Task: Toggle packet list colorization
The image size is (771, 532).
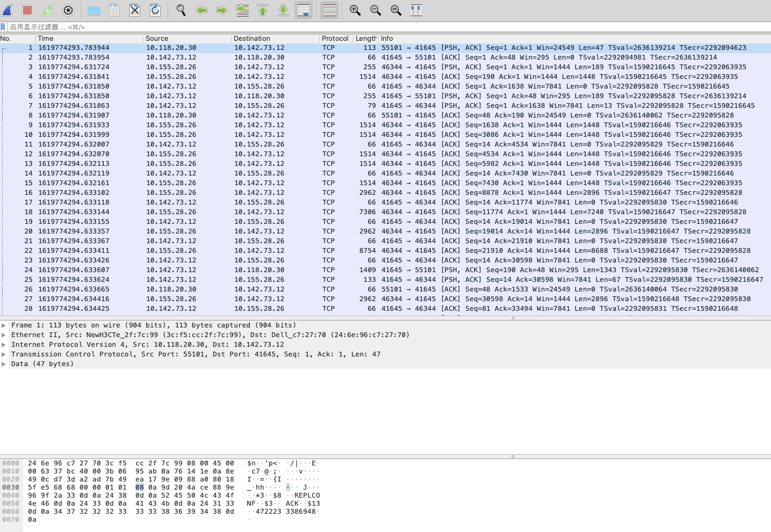Action: coord(328,10)
